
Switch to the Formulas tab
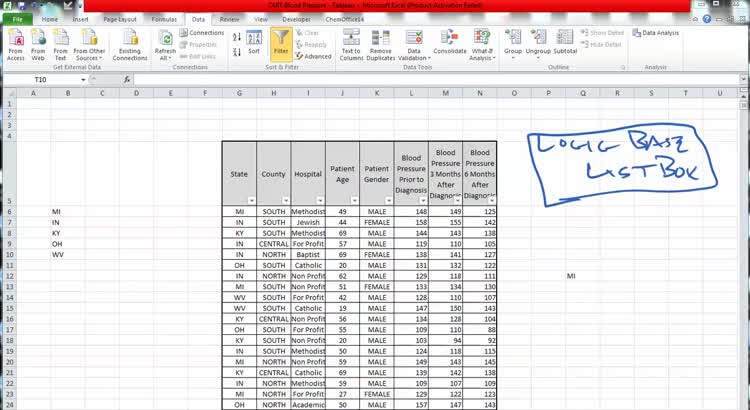164,20
